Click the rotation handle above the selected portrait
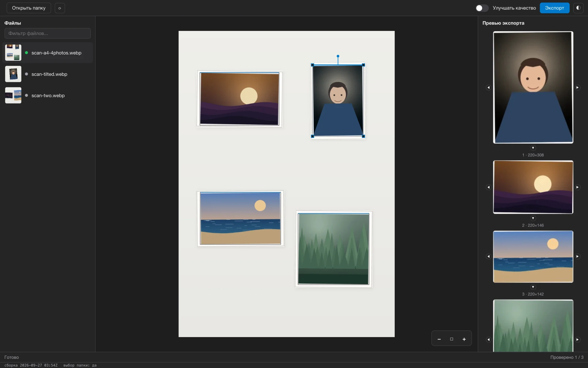The width and height of the screenshot is (588, 368). [x=338, y=56]
